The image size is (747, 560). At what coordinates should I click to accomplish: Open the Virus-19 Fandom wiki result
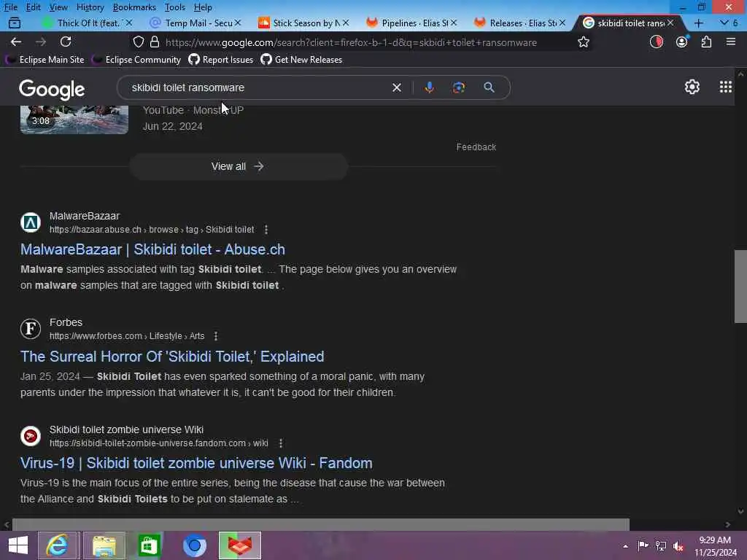pyautogui.click(x=196, y=463)
